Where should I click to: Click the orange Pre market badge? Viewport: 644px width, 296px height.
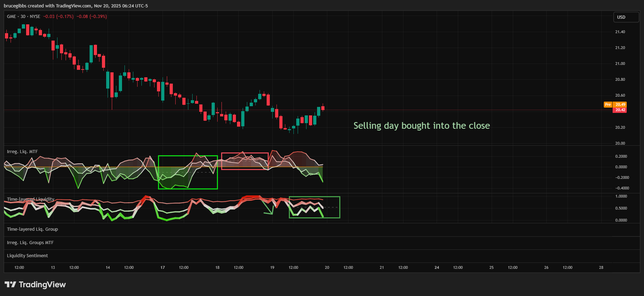tap(608, 104)
